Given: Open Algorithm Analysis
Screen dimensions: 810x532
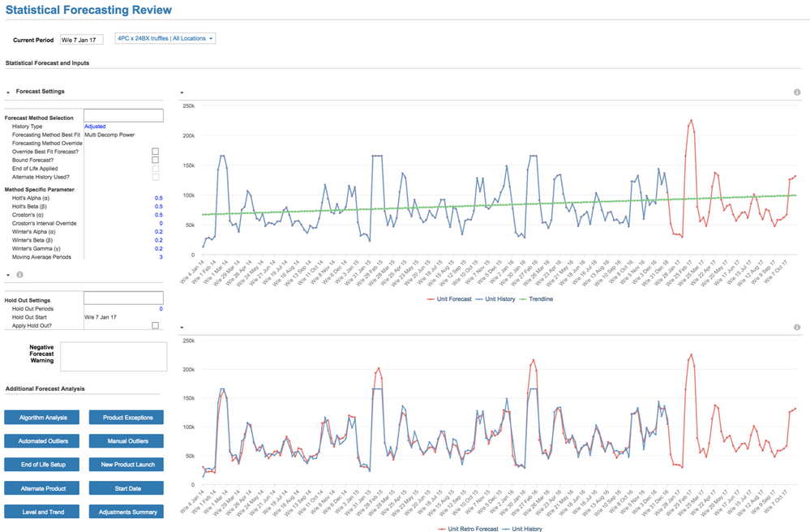Looking at the screenshot, I should [x=41, y=417].
